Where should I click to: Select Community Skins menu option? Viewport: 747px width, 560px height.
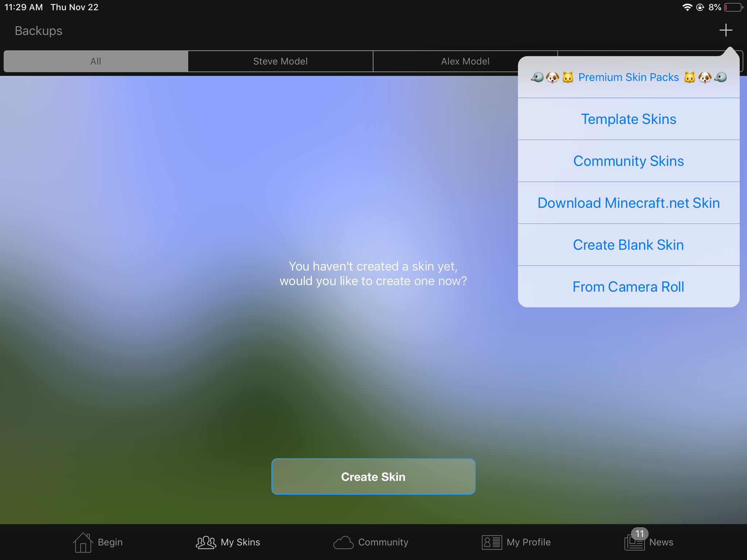[629, 161]
